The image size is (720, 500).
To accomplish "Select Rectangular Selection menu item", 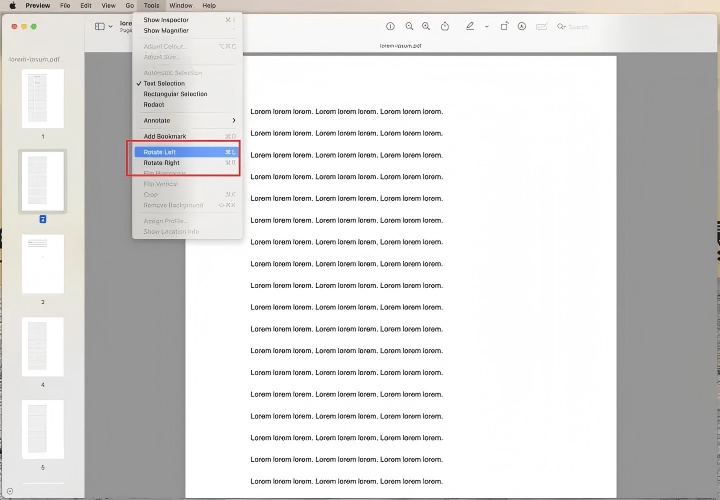I will (x=187, y=94).
